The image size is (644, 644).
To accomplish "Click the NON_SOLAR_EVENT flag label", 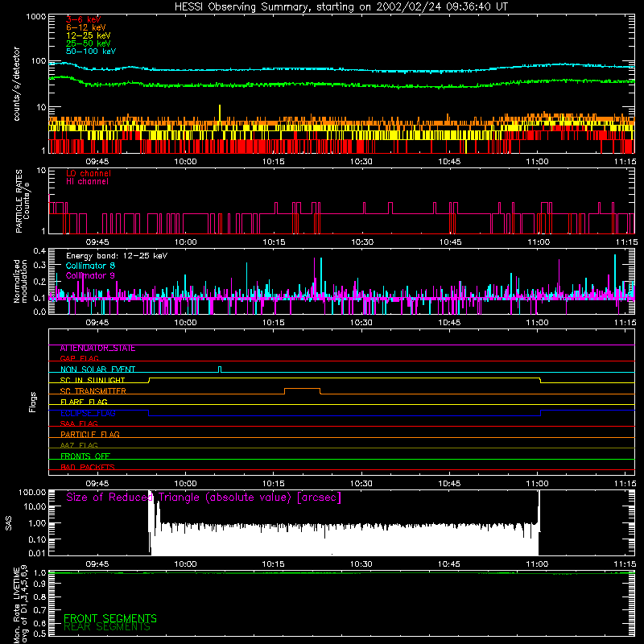I will 97,369.
